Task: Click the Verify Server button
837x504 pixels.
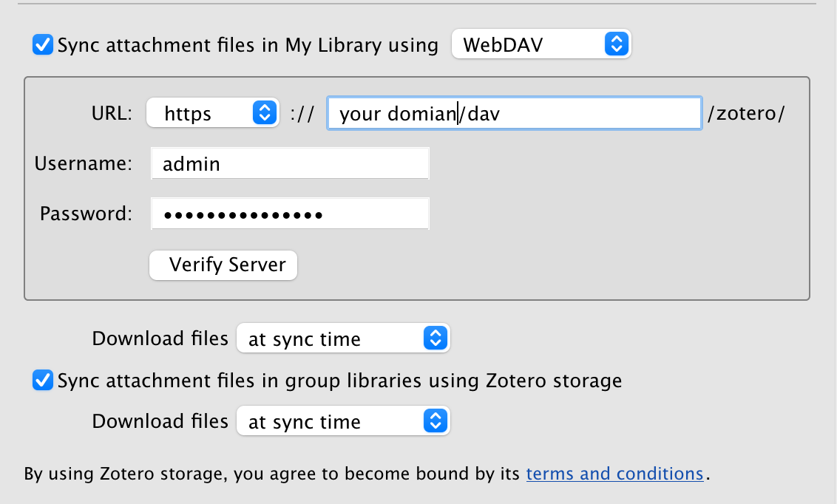Action: click(223, 265)
